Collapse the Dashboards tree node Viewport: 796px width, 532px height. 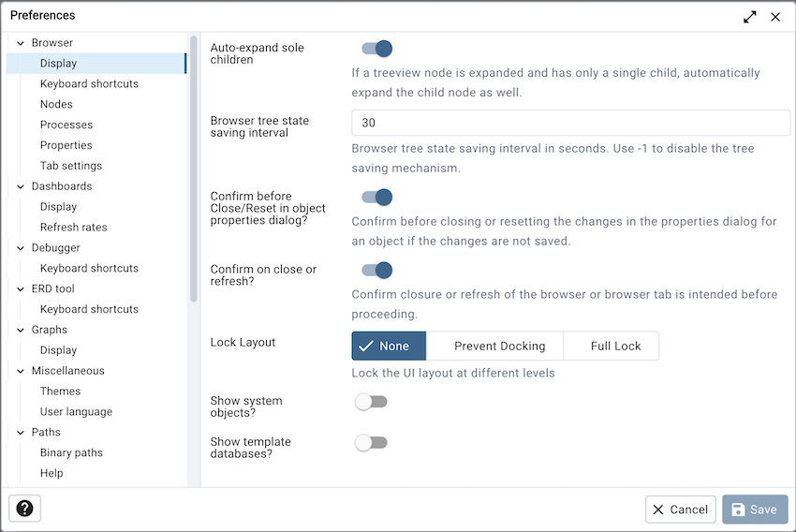(20, 186)
